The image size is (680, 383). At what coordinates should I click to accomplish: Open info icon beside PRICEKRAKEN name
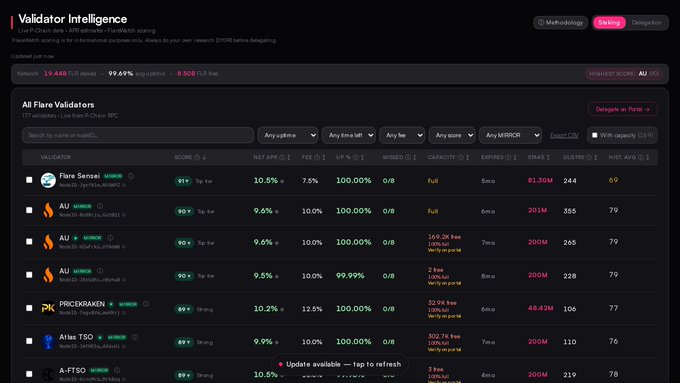pos(146,304)
